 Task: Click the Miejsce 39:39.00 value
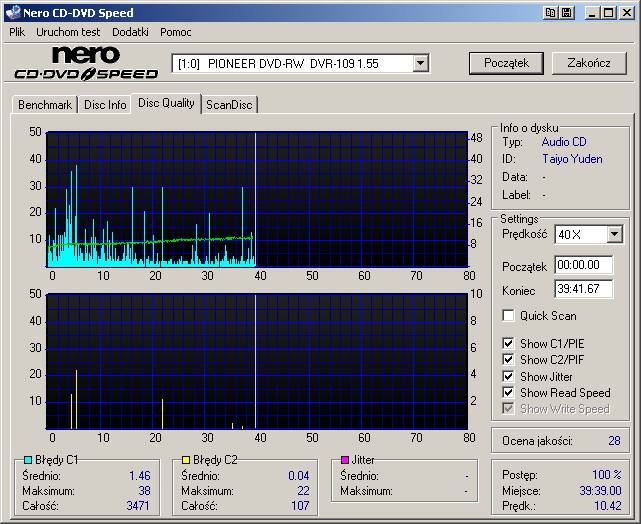point(601,490)
